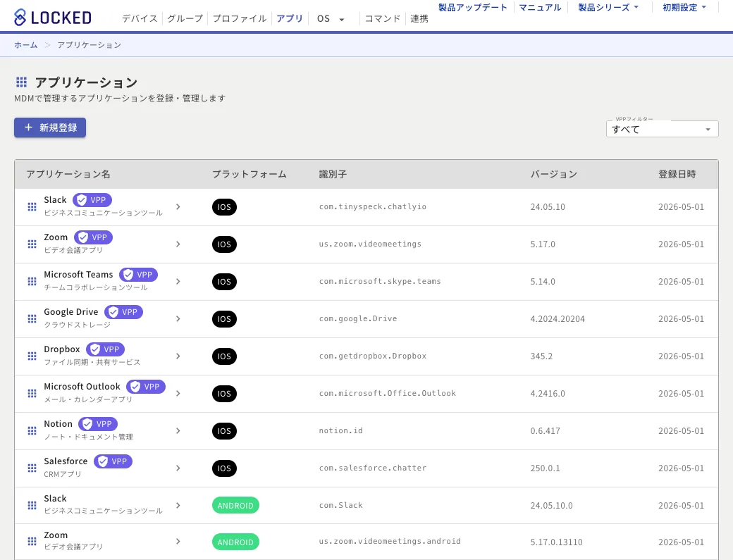This screenshot has height=560, width=733.
Task: Go to the 連携 tab
Action: click(x=419, y=19)
